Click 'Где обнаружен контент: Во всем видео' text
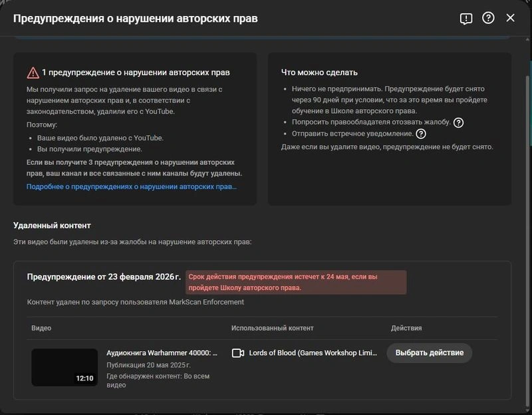Image resolution: width=532 pixels, height=415 pixels. point(158,380)
